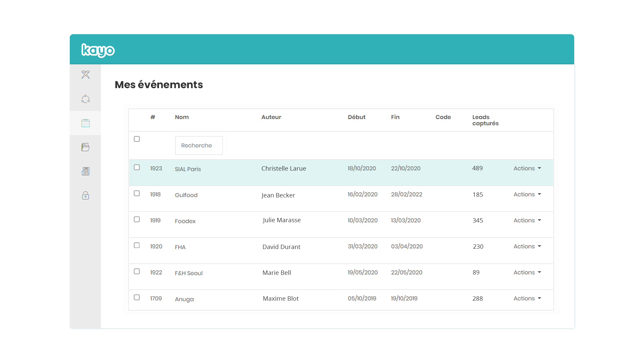The height and width of the screenshot is (362, 644).
Task: Click end date 28/02/2022
Action: 407,194
